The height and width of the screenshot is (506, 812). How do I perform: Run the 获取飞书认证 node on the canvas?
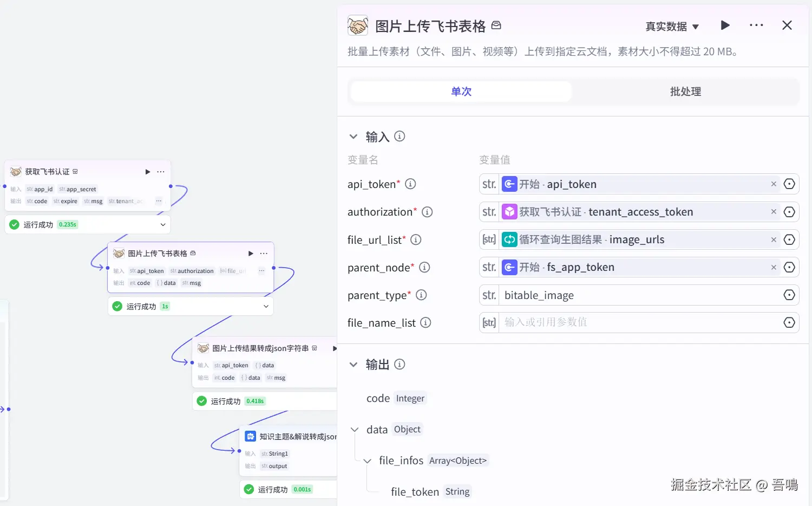click(x=148, y=172)
